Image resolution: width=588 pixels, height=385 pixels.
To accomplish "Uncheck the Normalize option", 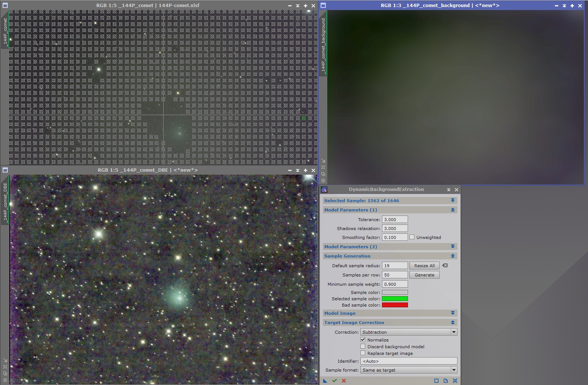I will tap(363, 340).
